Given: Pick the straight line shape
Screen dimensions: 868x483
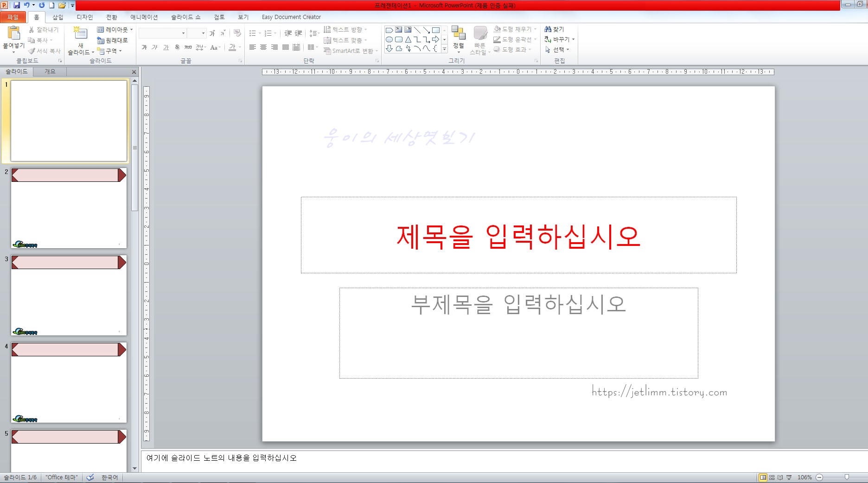Looking at the screenshot, I should pos(417,30).
